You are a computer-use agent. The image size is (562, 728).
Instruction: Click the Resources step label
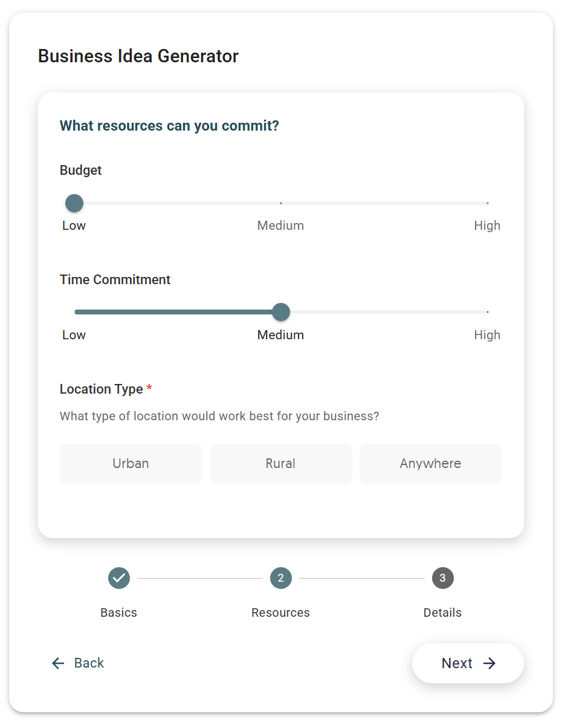[x=281, y=613]
